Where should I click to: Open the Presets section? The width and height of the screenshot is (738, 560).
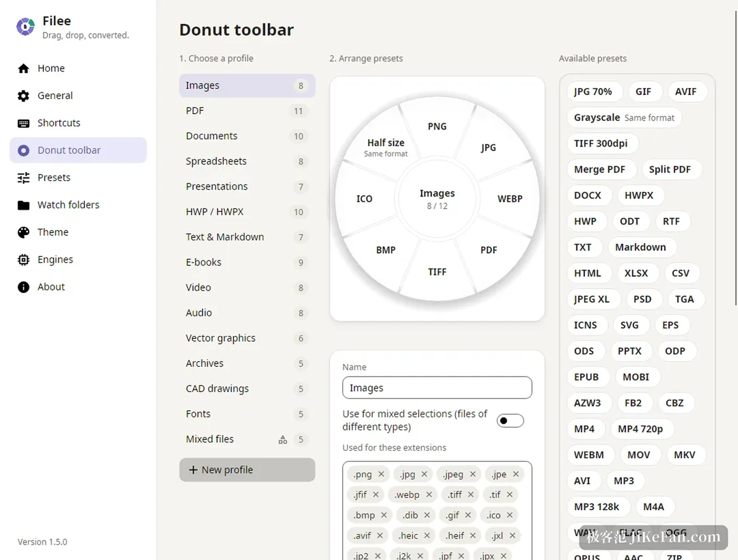pos(78,178)
